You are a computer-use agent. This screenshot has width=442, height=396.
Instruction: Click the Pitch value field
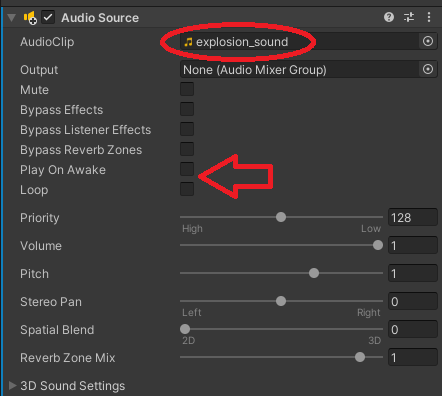[413, 273]
